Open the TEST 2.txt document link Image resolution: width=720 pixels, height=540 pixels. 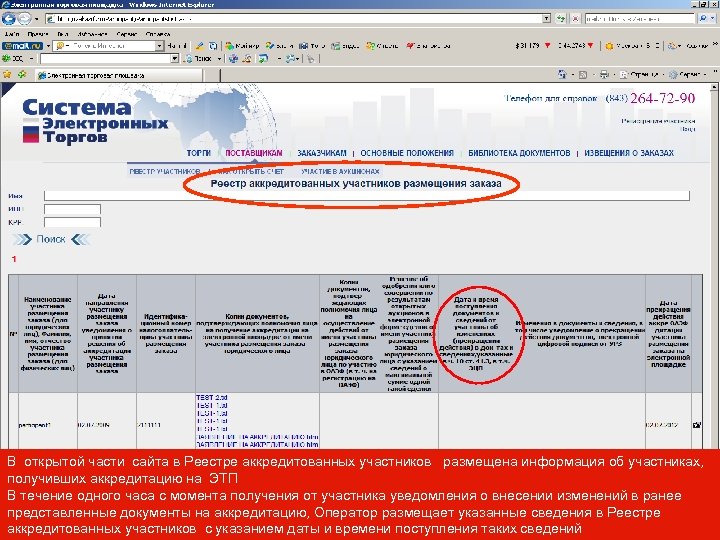212,398
